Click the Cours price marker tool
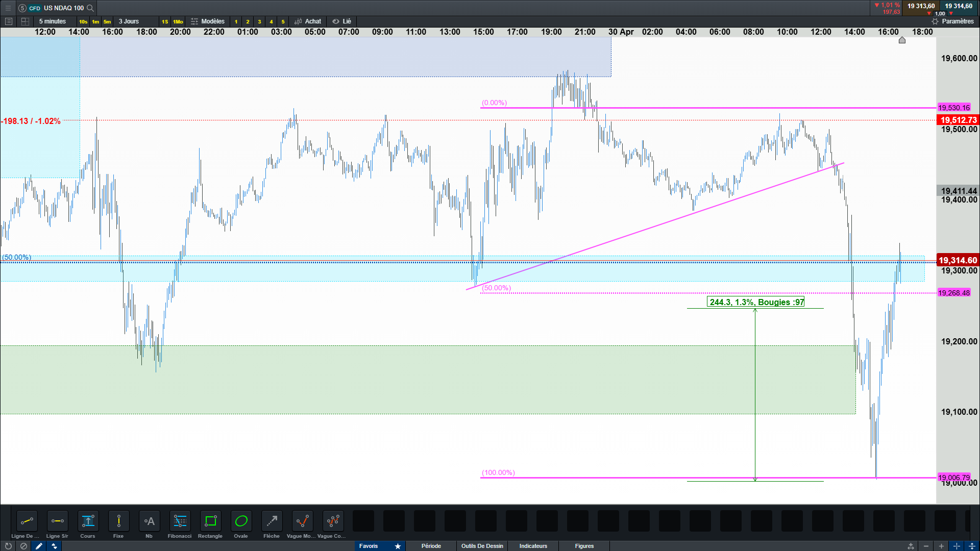Viewport: 980px width, 551px height. click(88, 521)
